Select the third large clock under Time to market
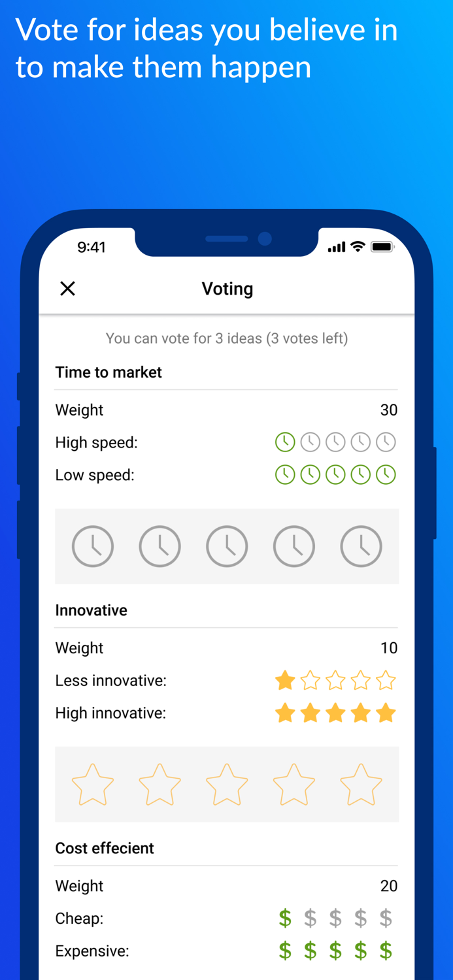Image resolution: width=453 pixels, height=980 pixels. click(227, 546)
